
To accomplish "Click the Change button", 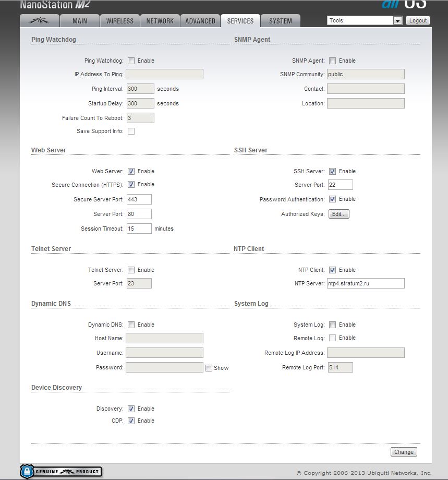I will pos(404,452).
